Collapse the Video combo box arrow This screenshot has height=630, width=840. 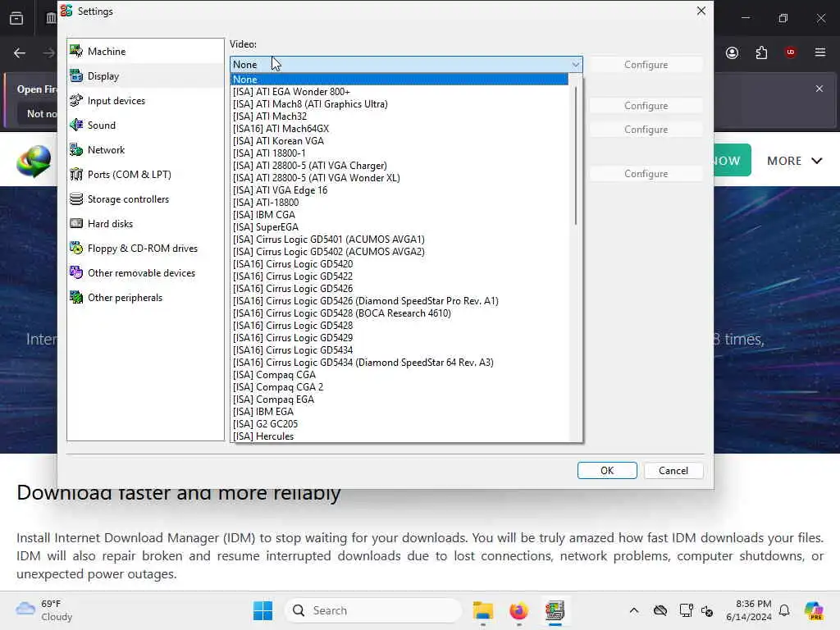575,64
